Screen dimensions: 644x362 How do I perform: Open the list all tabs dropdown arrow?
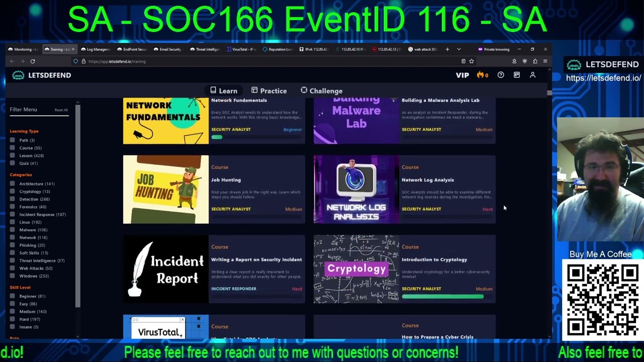tap(459, 49)
